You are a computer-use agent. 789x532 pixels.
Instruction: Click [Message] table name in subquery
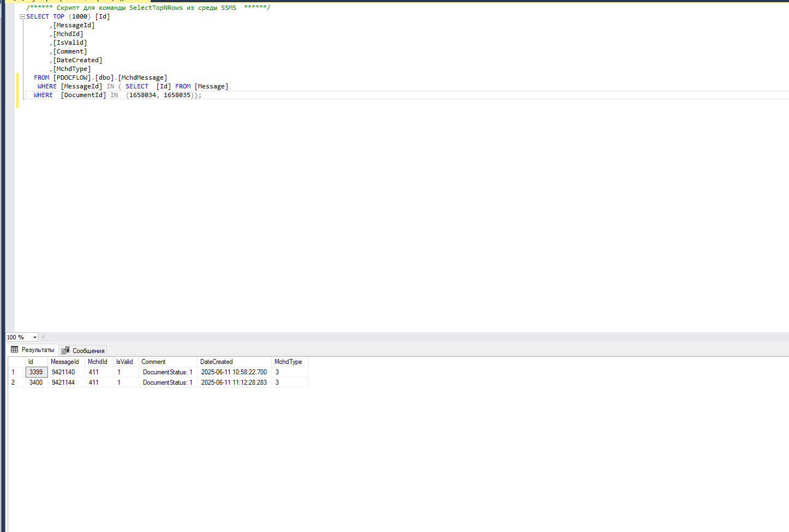(211, 87)
